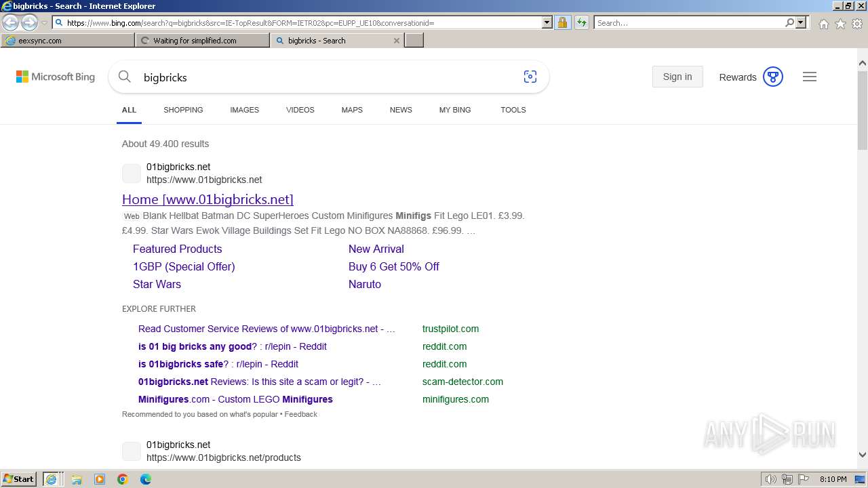
Task: Open a new blank tab
Action: click(414, 41)
